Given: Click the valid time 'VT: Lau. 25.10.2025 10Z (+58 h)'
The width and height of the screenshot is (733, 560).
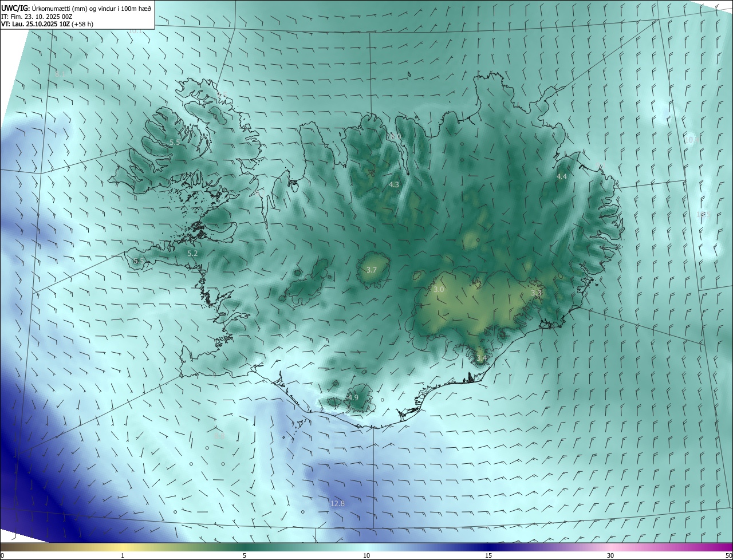Looking at the screenshot, I should 47,24.
